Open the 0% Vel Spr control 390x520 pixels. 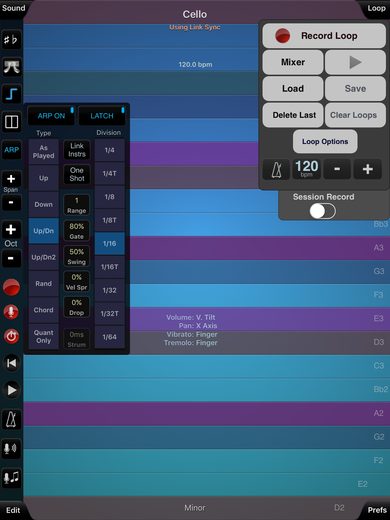tap(77, 282)
